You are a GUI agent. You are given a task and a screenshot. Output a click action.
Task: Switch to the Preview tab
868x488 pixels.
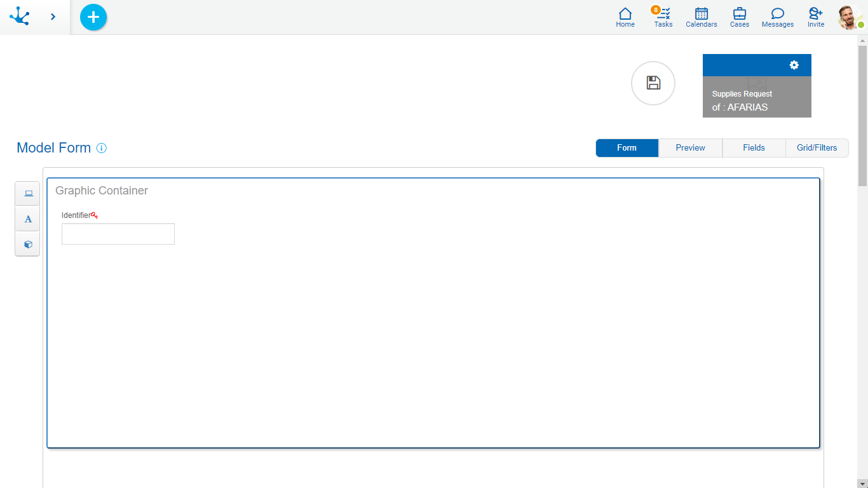[690, 148]
